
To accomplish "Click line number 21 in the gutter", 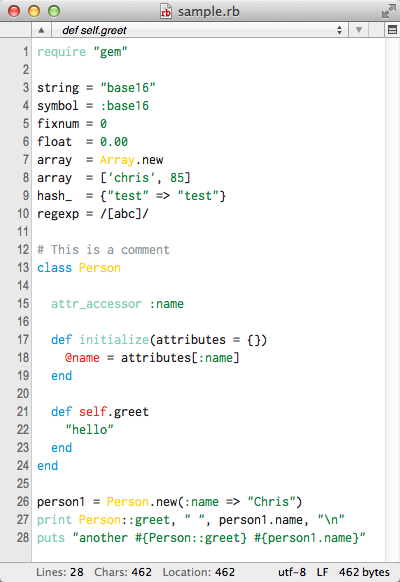I will coord(23,412).
